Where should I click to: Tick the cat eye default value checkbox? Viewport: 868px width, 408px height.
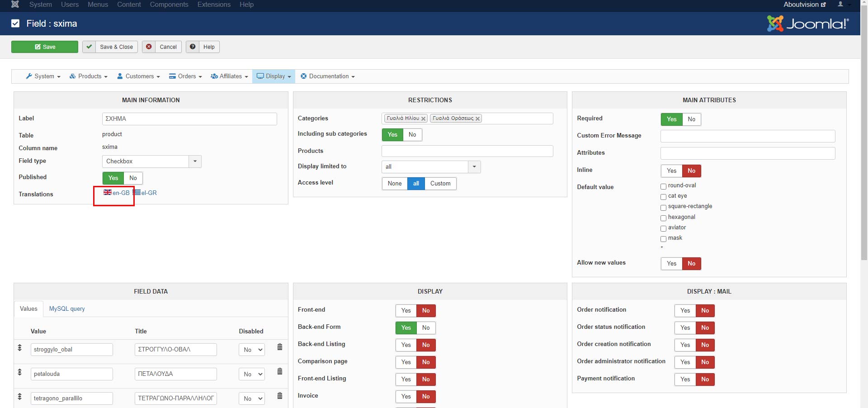coord(663,197)
